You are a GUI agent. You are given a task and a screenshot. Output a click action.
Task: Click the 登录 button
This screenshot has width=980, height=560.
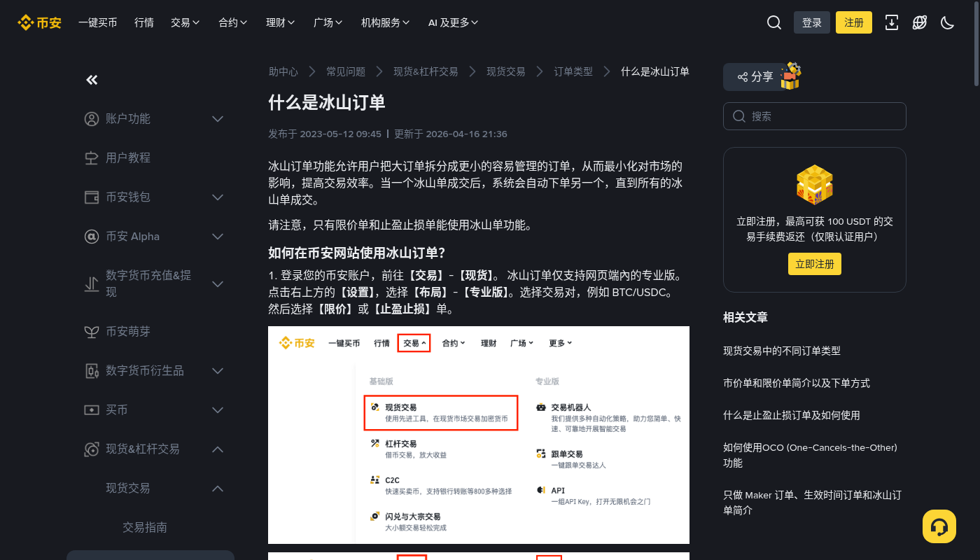coord(812,22)
